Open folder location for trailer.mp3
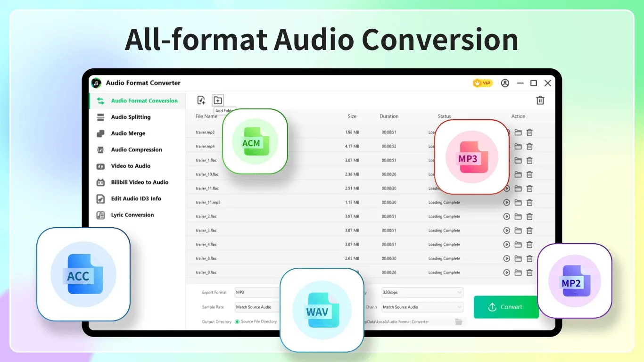644x362 pixels. [518, 132]
